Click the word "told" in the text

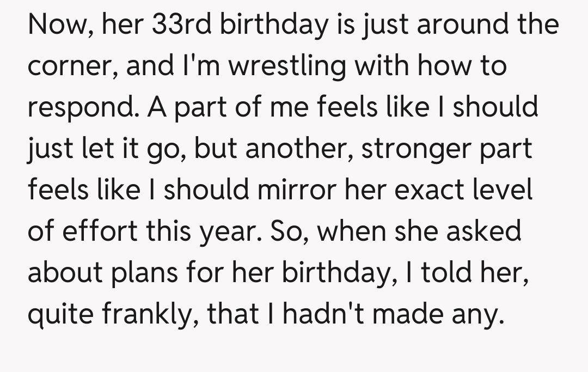pyautogui.click(x=438, y=273)
